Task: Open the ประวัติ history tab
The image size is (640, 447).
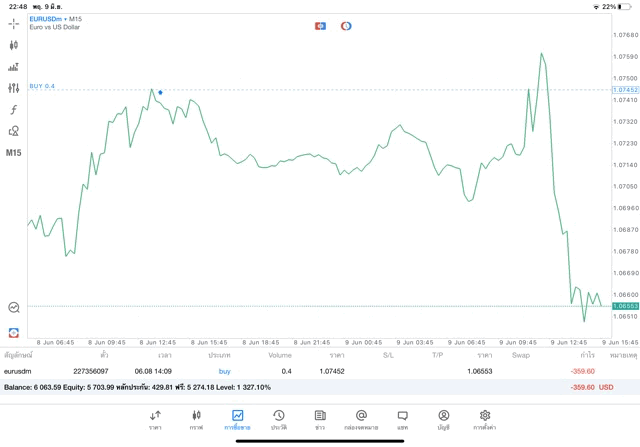Action: coord(279,419)
